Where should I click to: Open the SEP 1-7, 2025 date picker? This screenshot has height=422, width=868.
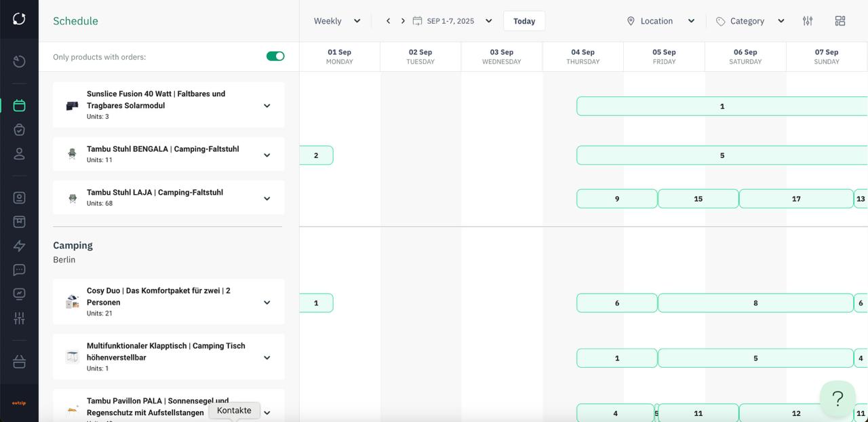pyautogui.click(x=453, y=20)
